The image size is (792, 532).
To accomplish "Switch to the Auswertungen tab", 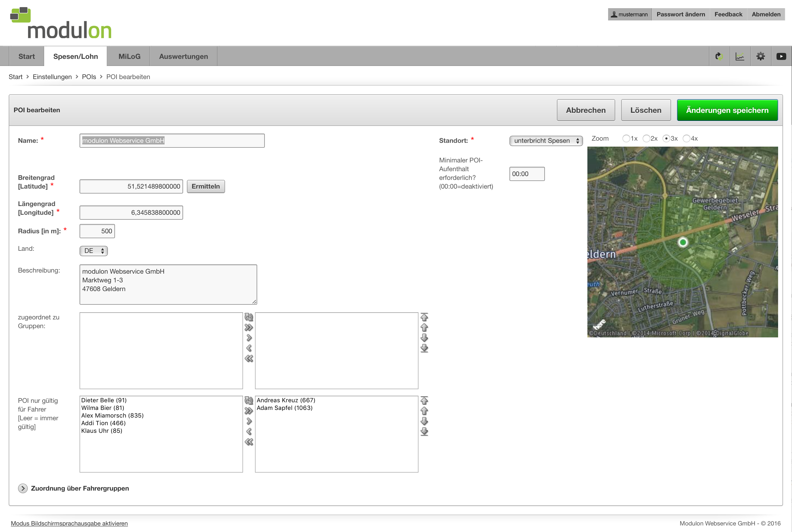I will pos(184,56).
